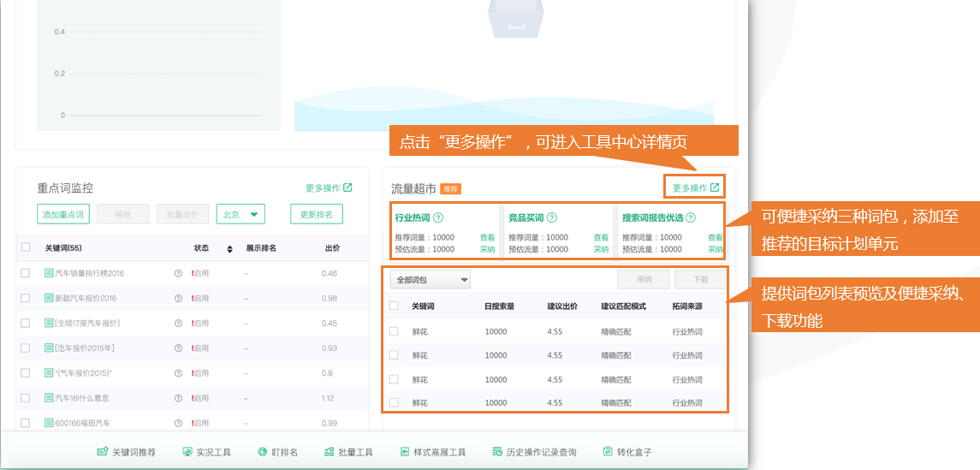Click the help icon in [汽车报价2015年] row
Viewport: 980px width, 470px height.
178,348
